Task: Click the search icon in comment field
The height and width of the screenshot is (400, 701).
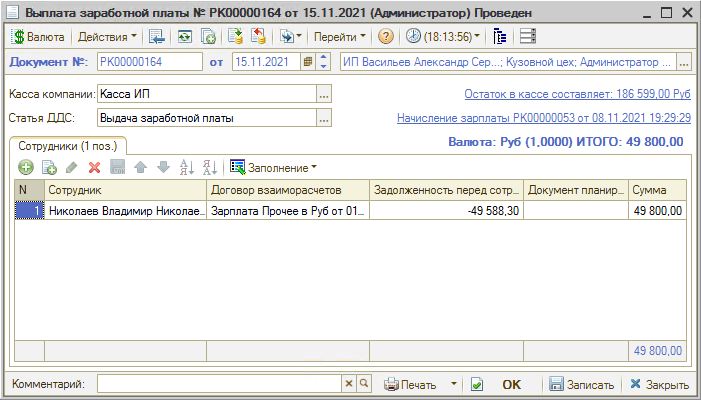Action: (365, 384)
